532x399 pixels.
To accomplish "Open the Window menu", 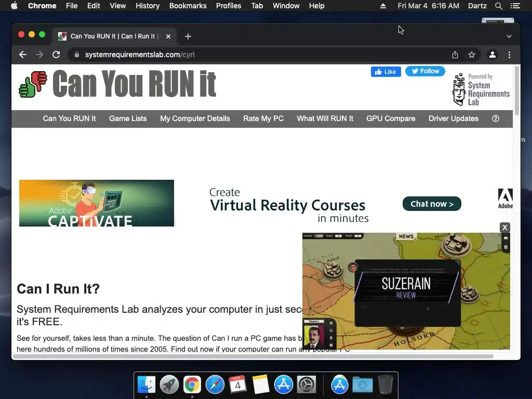I will coord(286,6).
